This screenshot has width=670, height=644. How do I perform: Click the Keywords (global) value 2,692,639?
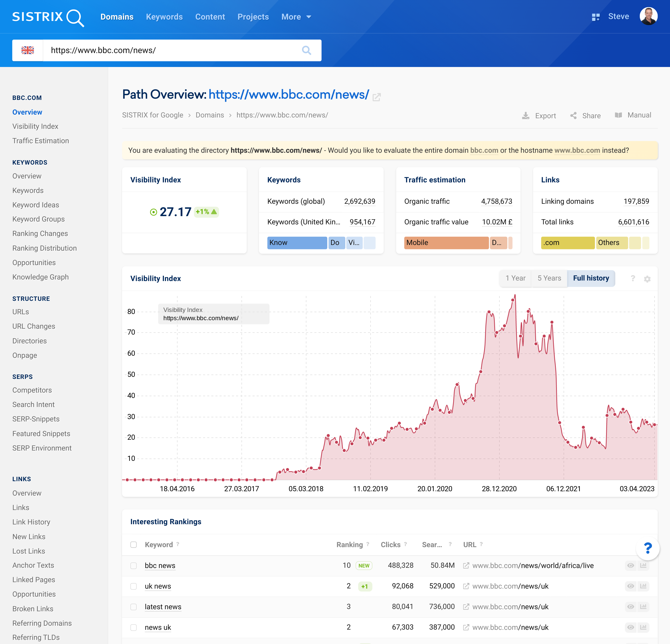360,201
